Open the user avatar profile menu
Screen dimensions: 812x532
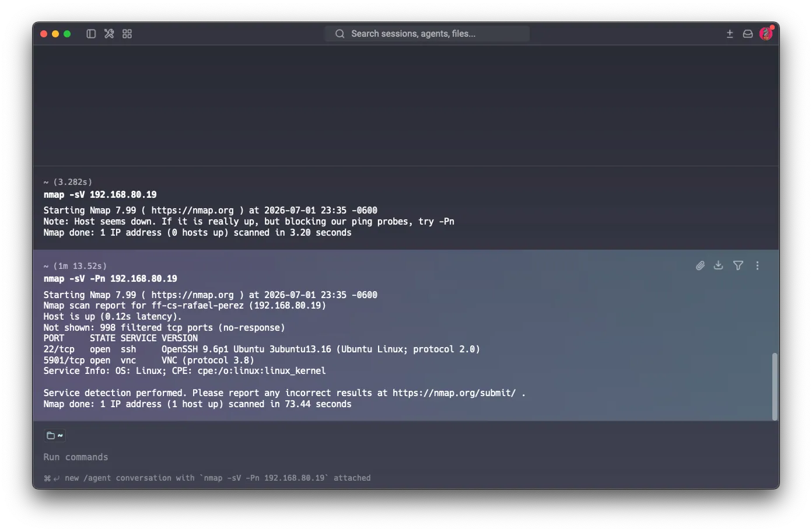pyautogui.click(x=766, y=34)
